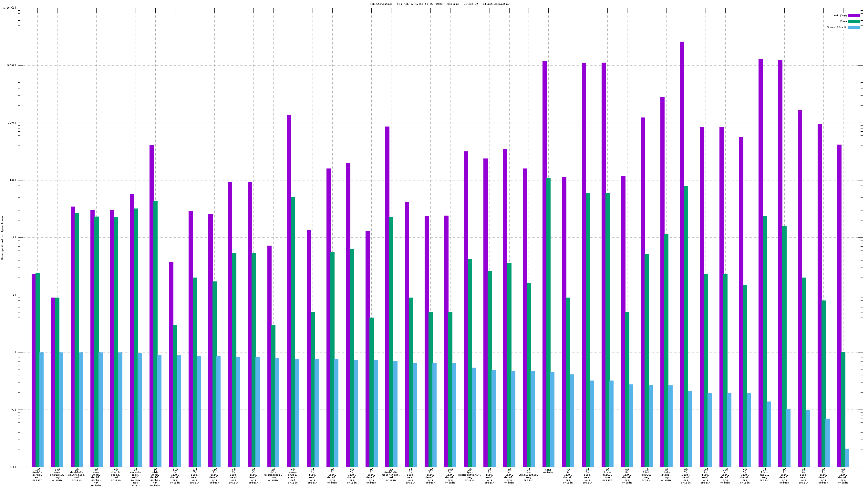Image resolution: width=868 pixels, height=488 pixels.
Task: Click the RBL Statistics chart title
Action: click(x=440, y=4)
